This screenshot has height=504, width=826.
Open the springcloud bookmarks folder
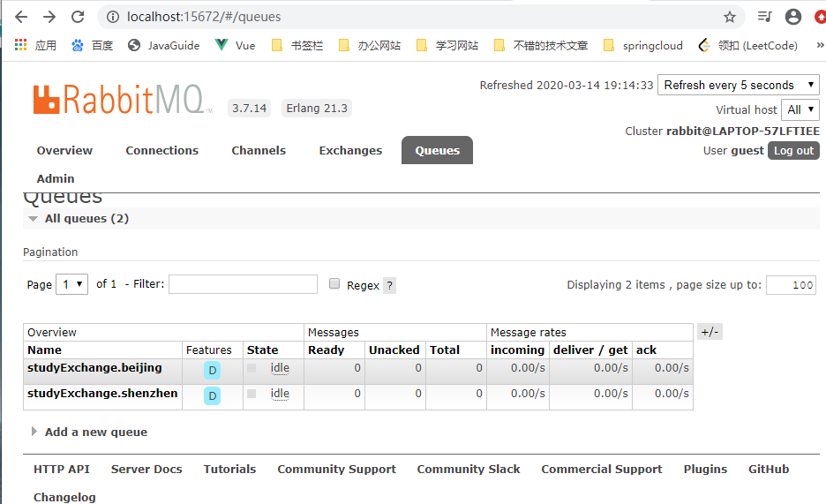point(642,45)
